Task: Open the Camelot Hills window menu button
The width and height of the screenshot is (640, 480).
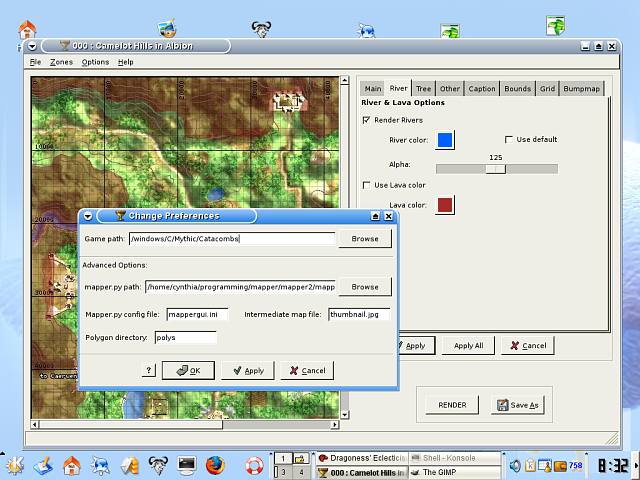Action: tap(32, 45)
